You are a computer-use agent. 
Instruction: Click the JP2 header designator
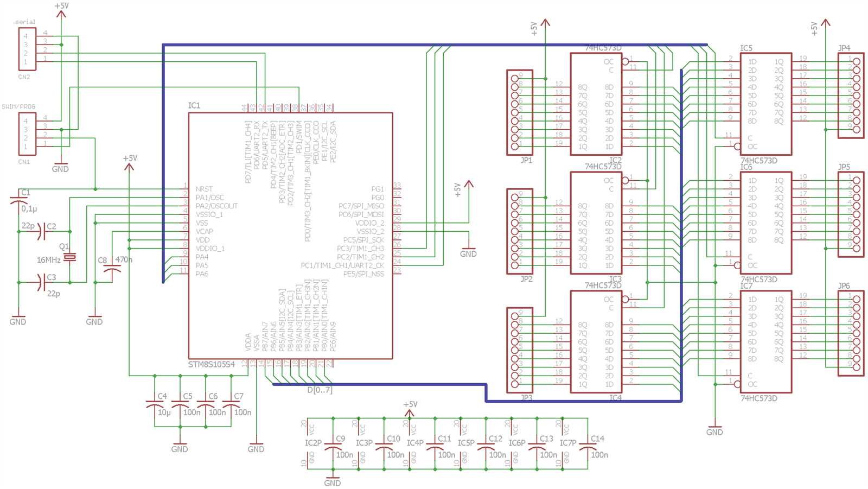pyautogui.click(x=526, y=279)
